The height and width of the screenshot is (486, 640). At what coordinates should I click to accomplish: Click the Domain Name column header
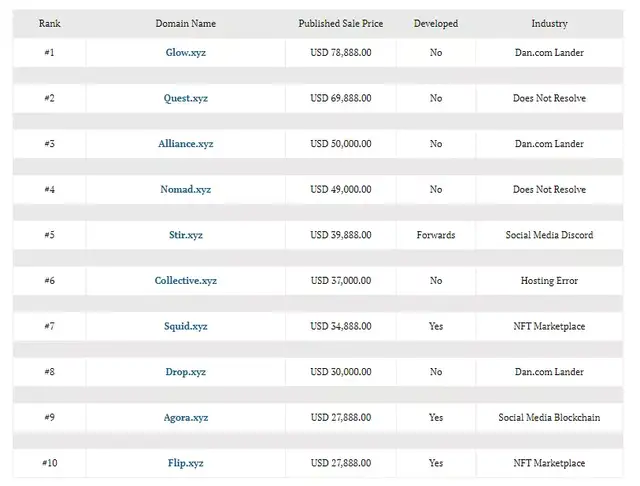pos(185,23)
